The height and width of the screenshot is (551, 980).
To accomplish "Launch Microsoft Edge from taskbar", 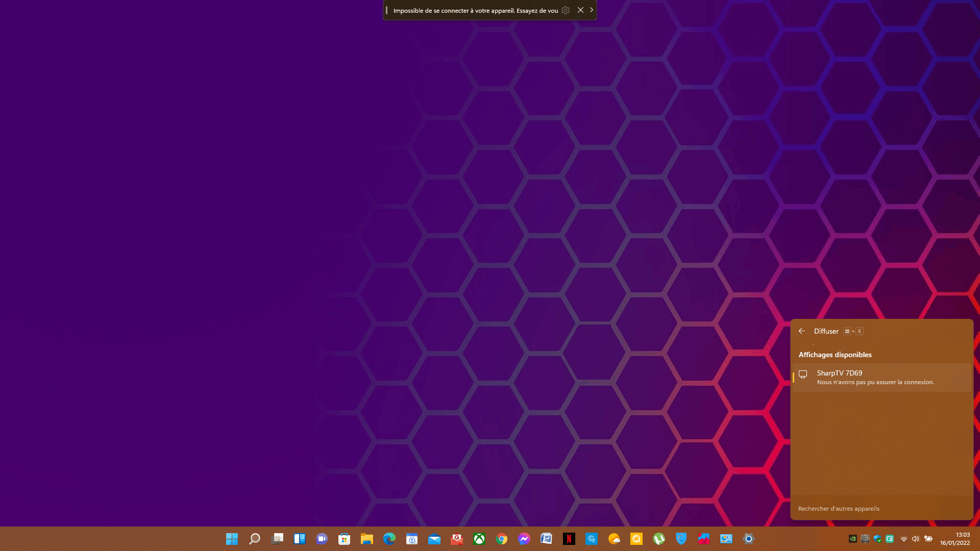I will click(389, 539).
